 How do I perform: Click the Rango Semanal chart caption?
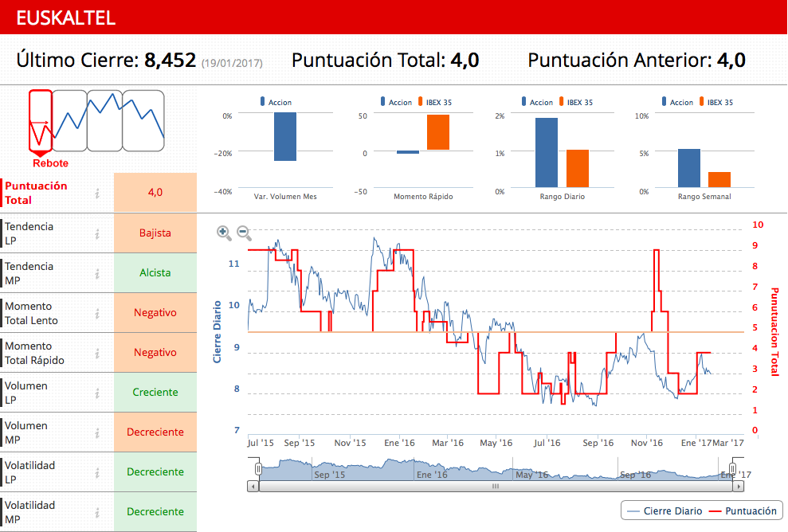(x=704, y=197)
